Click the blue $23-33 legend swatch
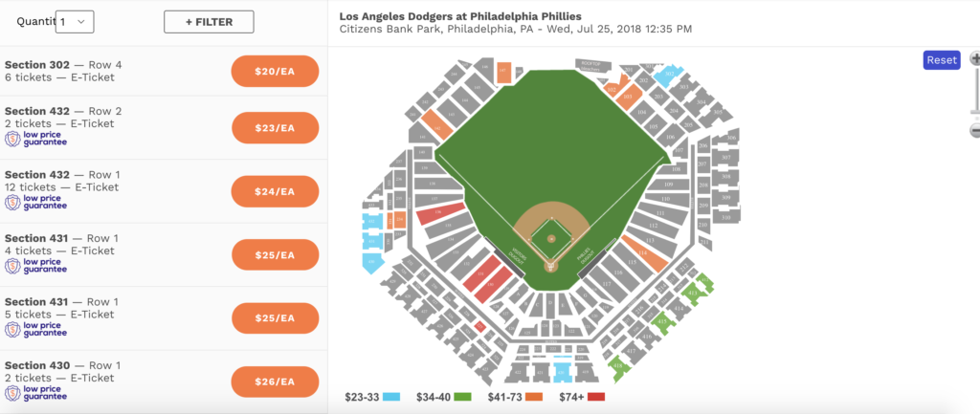The width and height of the screenshot is (980, 414). [x=390, y=396]
